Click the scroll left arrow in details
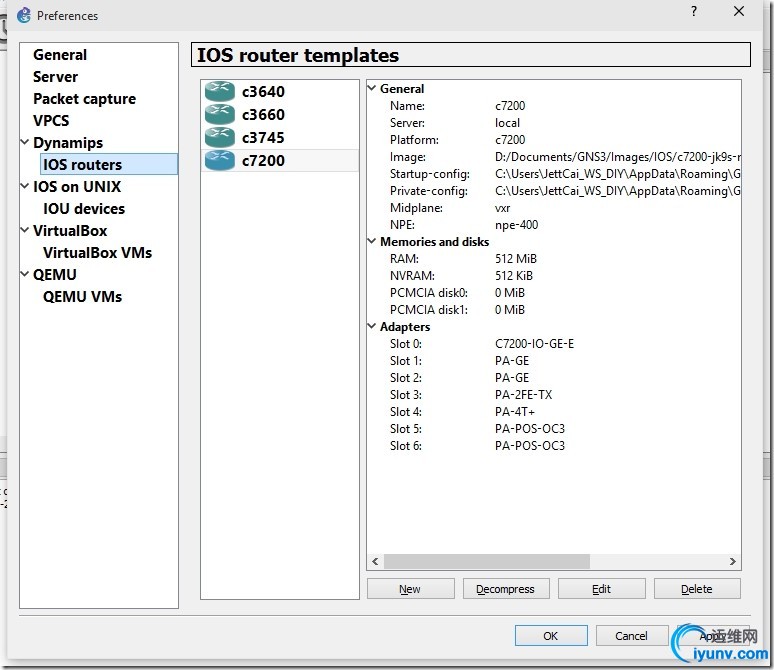The height and width of the screenshot is (670, 774). 375,561
